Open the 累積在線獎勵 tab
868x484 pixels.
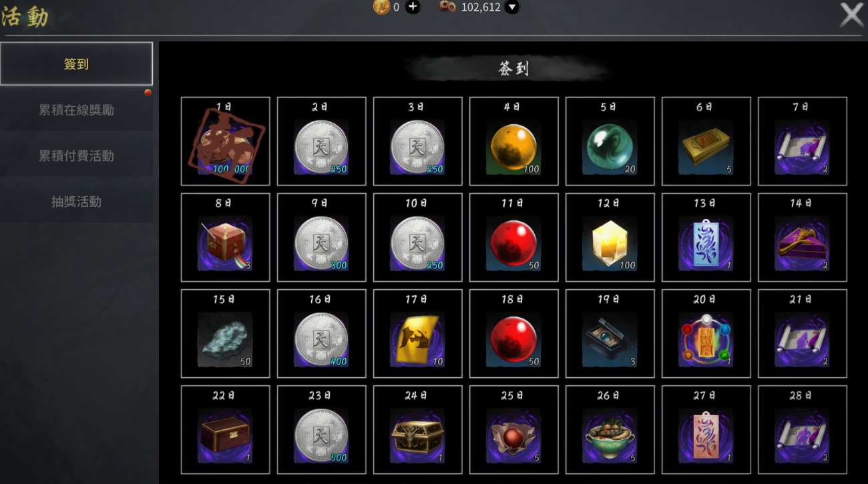pos(76,110)
